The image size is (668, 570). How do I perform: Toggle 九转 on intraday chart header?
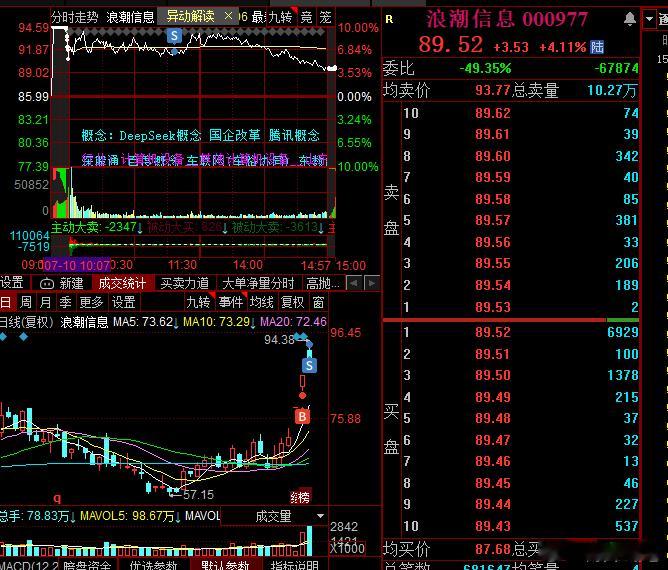281,17
